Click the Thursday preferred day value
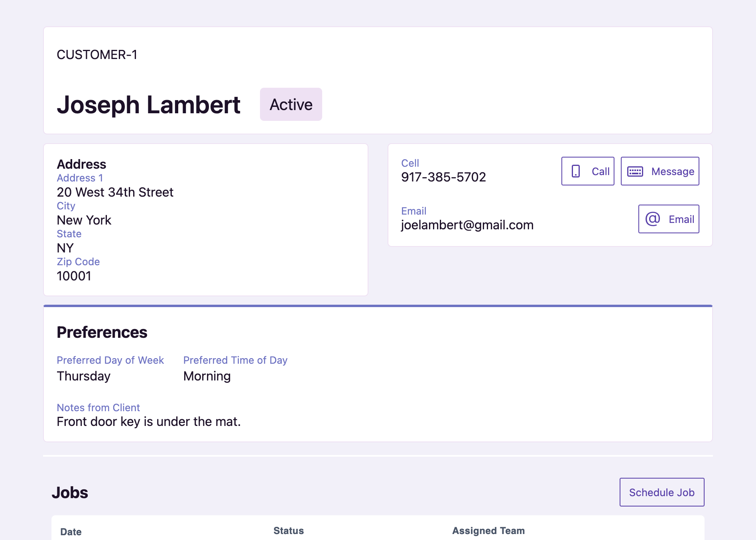This screenshot has height=540, width=756. 83,376
